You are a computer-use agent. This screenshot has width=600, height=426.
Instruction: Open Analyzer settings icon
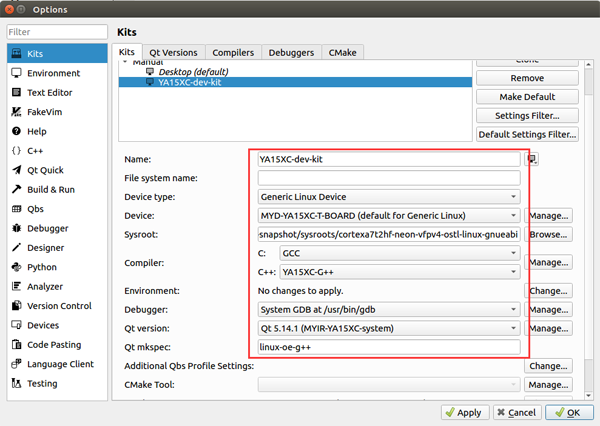coord(16,286)
